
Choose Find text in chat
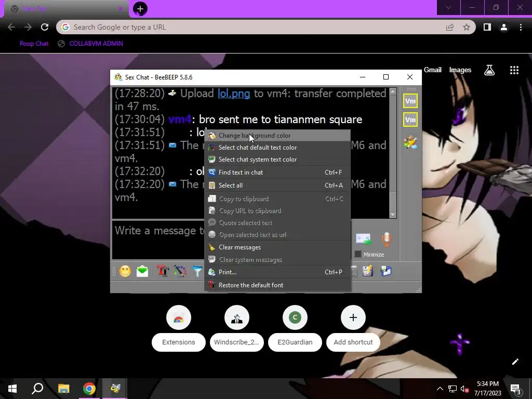pyautogui.click(x=277, y=172)
